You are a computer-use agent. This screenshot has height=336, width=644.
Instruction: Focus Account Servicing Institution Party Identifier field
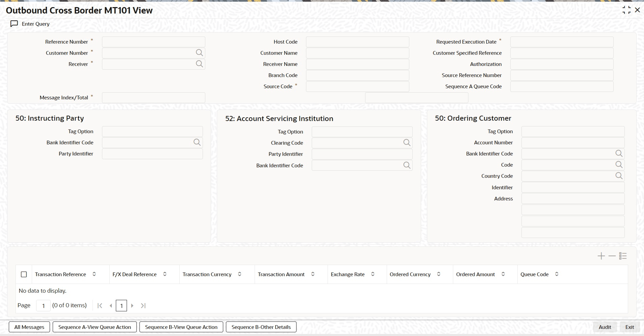pos(362,154)
